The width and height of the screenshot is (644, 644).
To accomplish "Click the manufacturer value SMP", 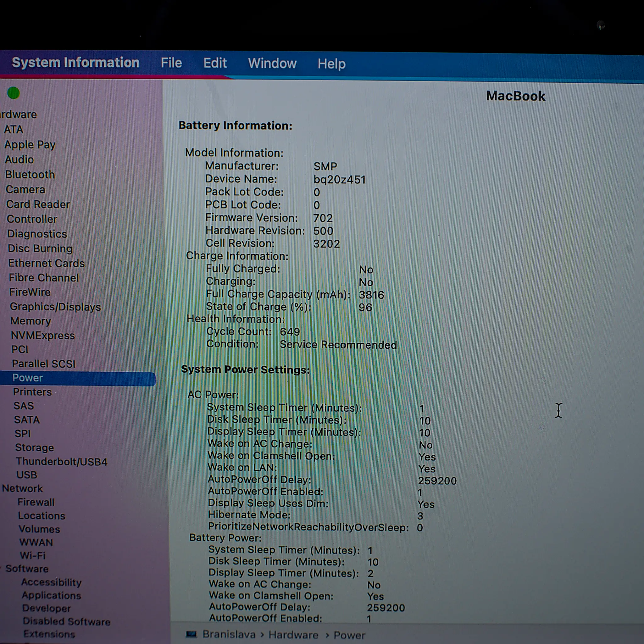I will [325, 166].
